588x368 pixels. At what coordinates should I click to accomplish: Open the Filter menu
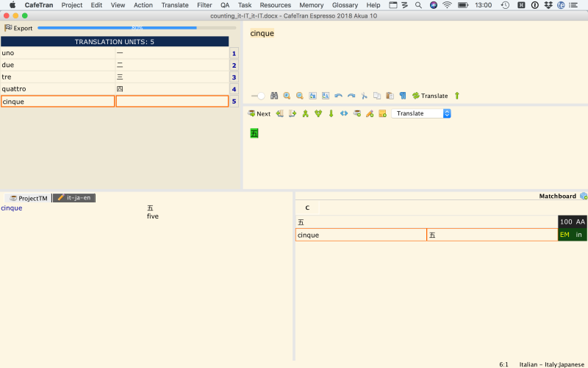[204, 5]
